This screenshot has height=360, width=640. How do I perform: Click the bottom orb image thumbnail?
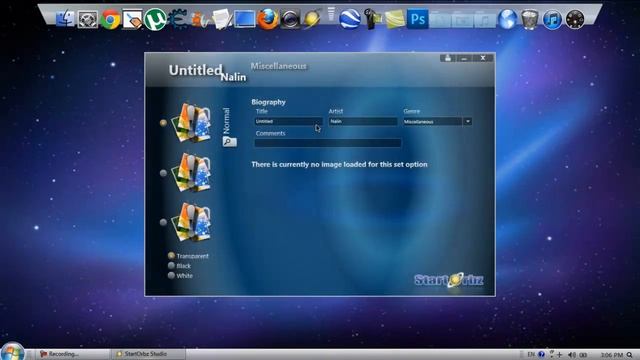(191, 222)
